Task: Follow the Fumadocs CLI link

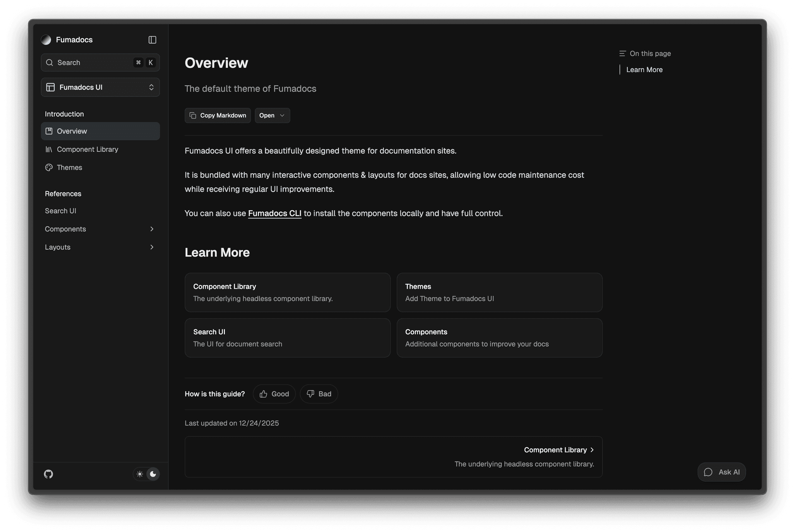Action: [275, 213]
